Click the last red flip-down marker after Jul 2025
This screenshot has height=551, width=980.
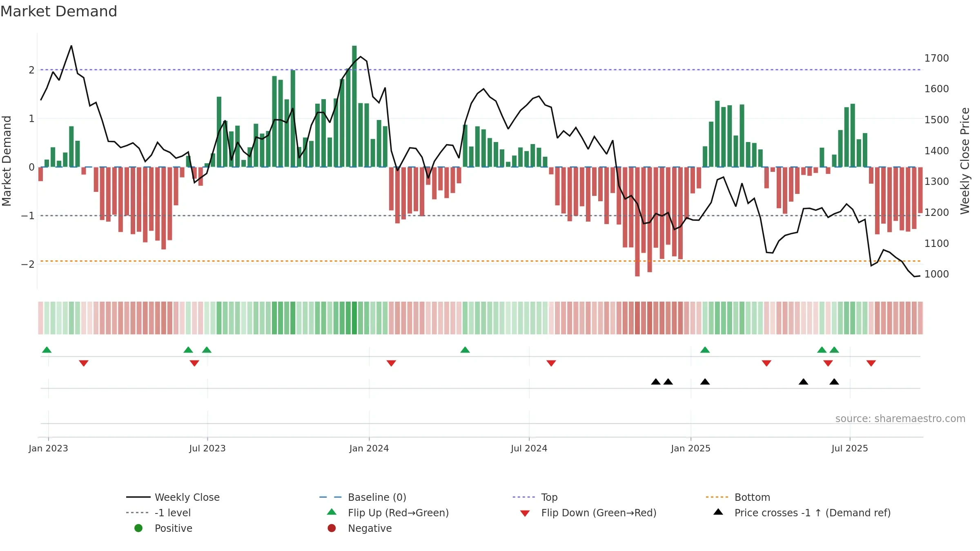click(x=871, y=363)
